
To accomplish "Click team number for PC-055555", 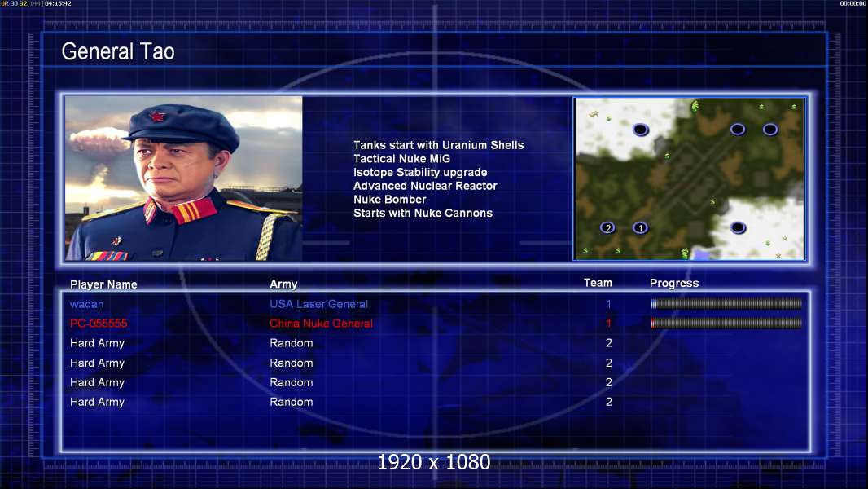I will (608, 324).
